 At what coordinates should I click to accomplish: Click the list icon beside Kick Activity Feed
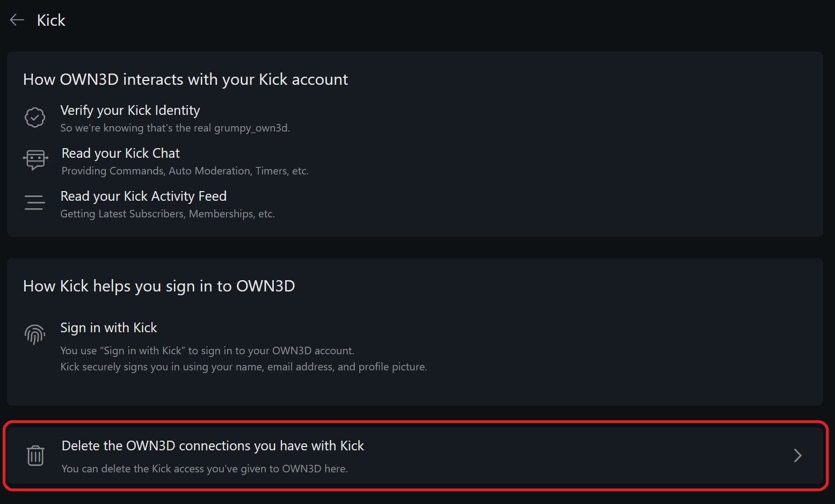tap(34, 202)
